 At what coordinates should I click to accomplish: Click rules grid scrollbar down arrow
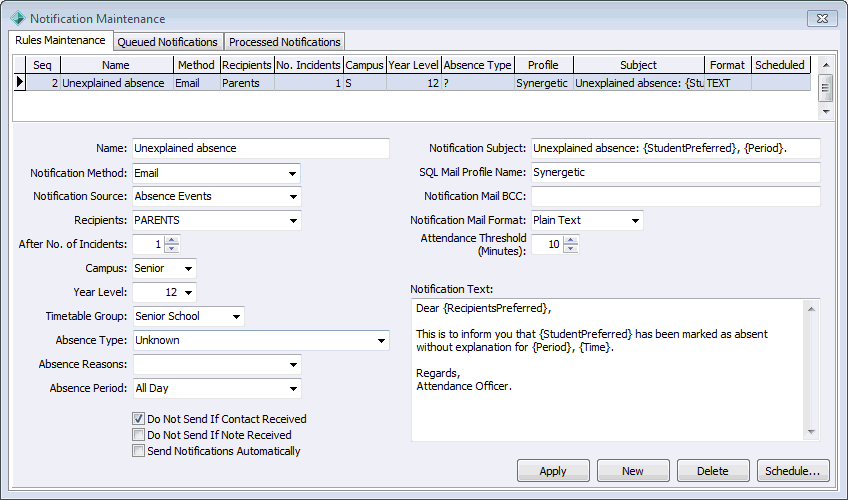826,112
